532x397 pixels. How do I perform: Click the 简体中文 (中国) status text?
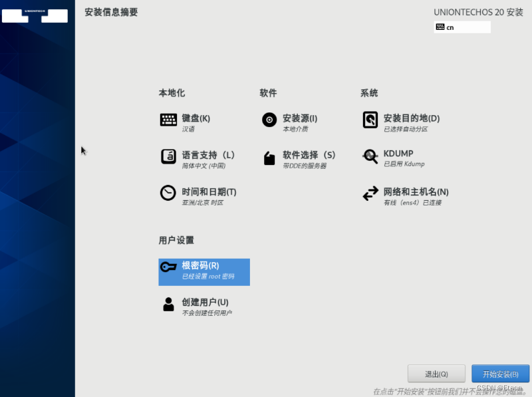coord(203,166)
